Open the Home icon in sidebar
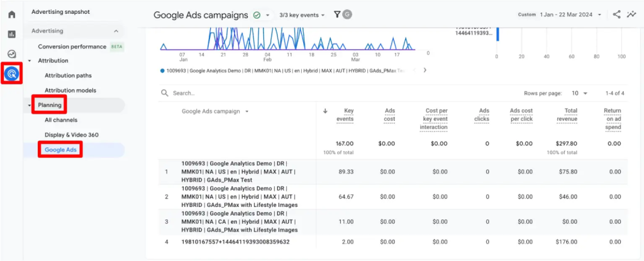The height and width of the screenshot is (261, 644). [x=12, y=15]
